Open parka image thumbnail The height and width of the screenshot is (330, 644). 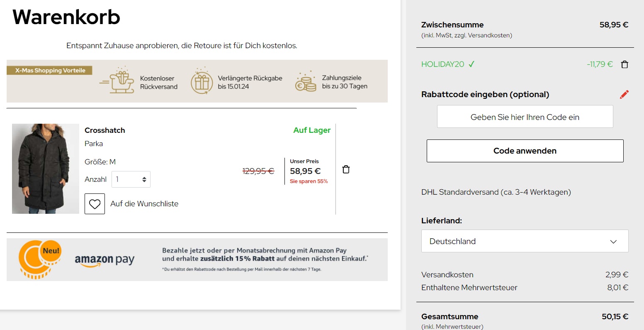(x=45, y=169)
